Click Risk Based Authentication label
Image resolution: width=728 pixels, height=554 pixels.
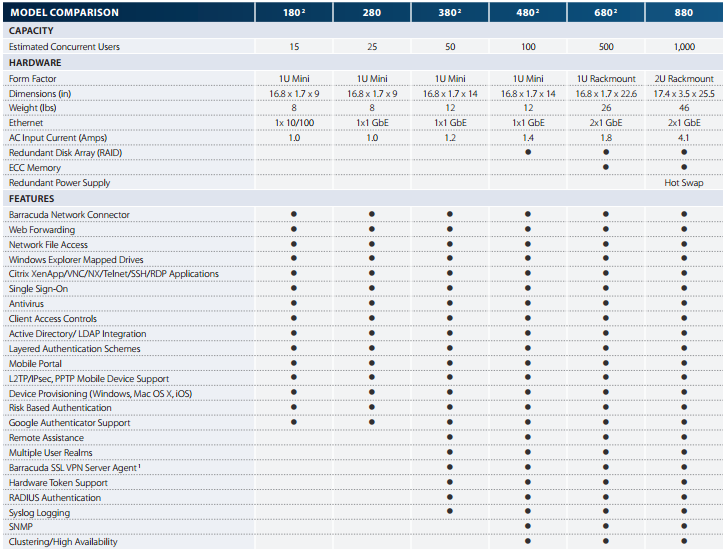[60, 408]
